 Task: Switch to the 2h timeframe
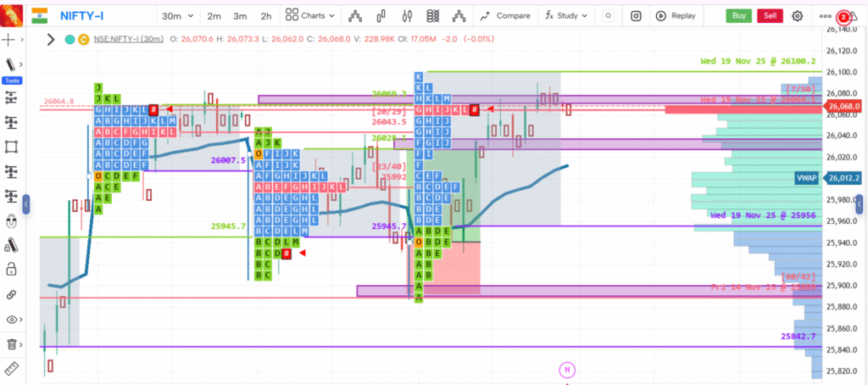[x=266, y=15]
